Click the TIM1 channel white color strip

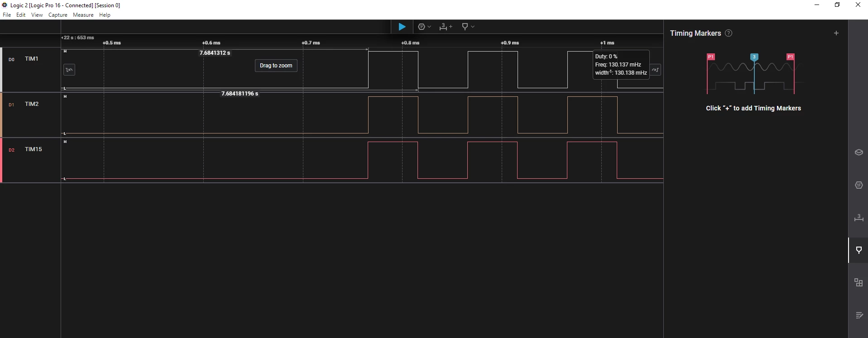(x=1, y=70)
